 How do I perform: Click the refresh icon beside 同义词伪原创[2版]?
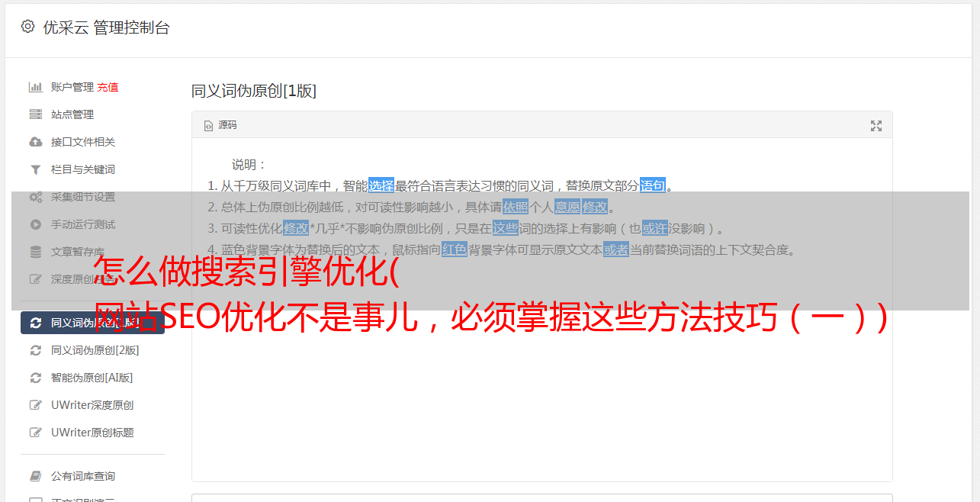(35, 350)
